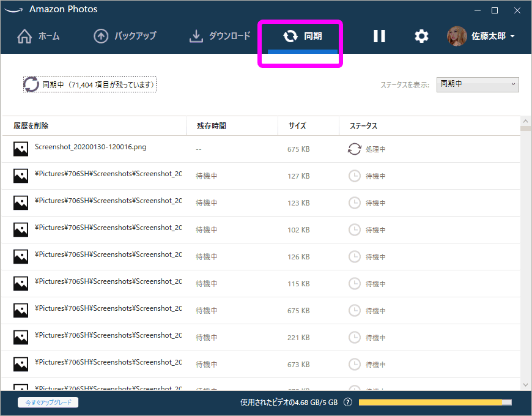Expand the ステータスを表示 dropdown showing 同期中
The width and height of the screenshot is (532, 416).
(478, 84)
